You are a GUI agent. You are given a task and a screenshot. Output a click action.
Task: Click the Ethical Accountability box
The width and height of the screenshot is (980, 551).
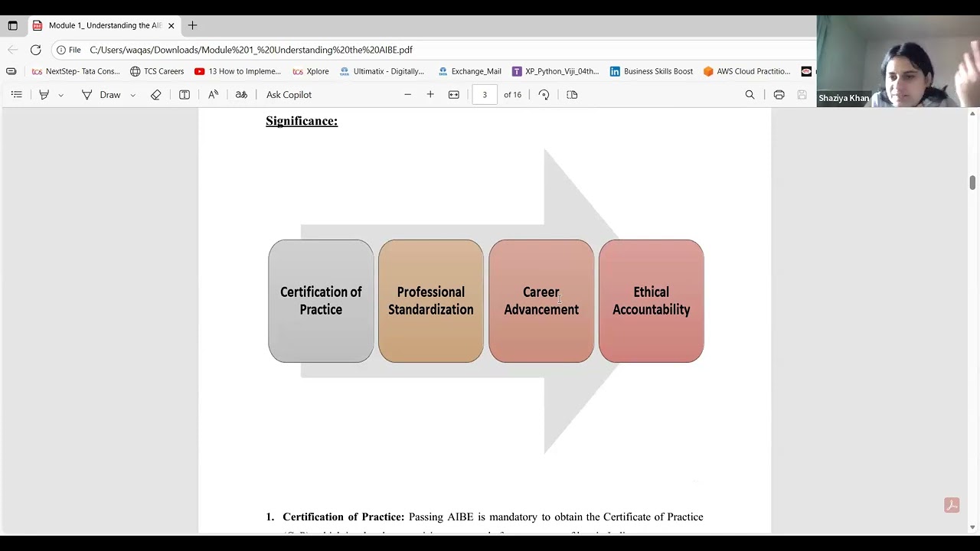point(652,301)
